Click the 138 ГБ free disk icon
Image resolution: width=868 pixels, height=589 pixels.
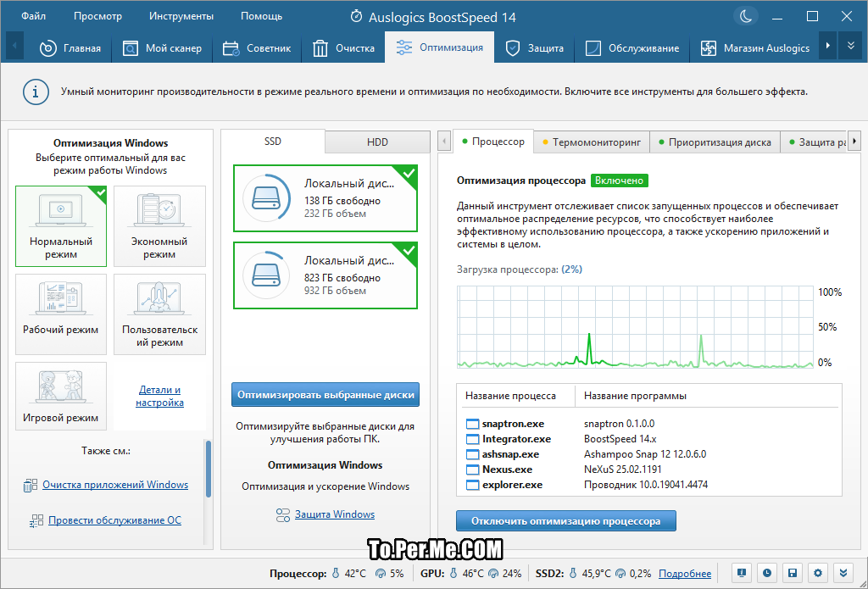pyautogui.click(x=267, y=198)
